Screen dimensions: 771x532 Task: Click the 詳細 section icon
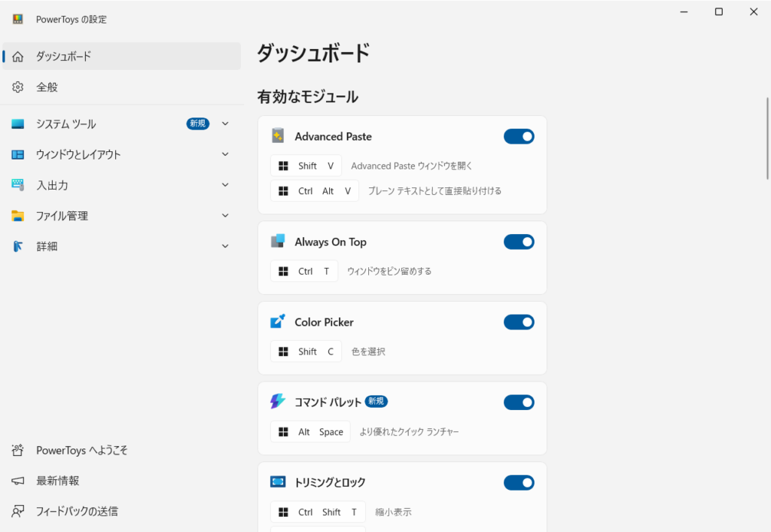18,246
